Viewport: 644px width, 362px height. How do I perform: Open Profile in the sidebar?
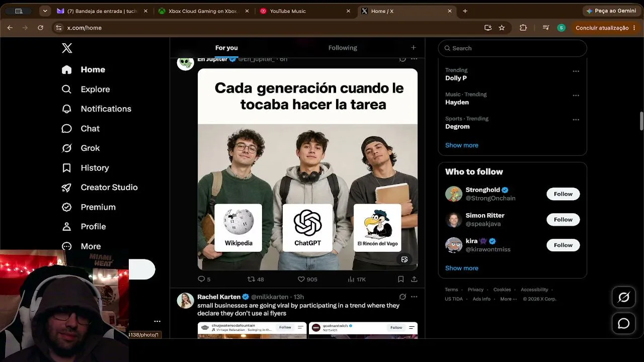84,227
